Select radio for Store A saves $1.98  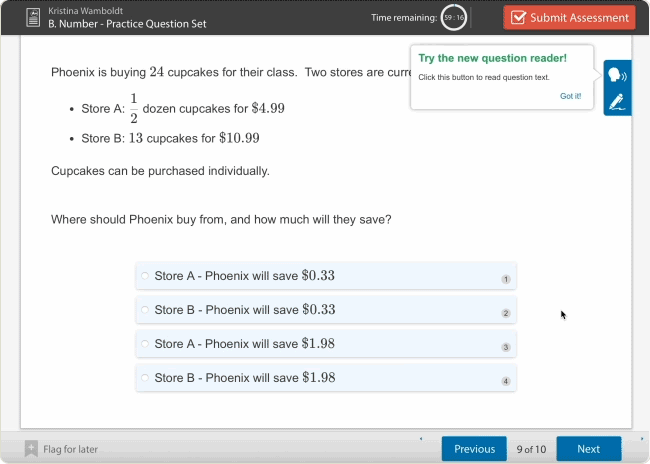[145, 344]
